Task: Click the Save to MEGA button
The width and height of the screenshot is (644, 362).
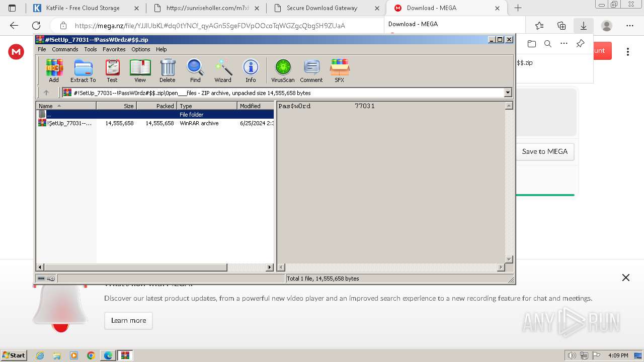Action: coord(545,151)
